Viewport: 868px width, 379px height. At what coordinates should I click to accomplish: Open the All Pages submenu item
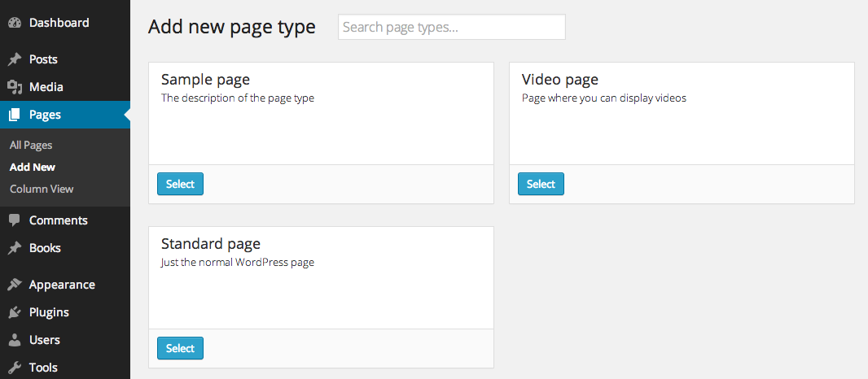pos(31,145)
